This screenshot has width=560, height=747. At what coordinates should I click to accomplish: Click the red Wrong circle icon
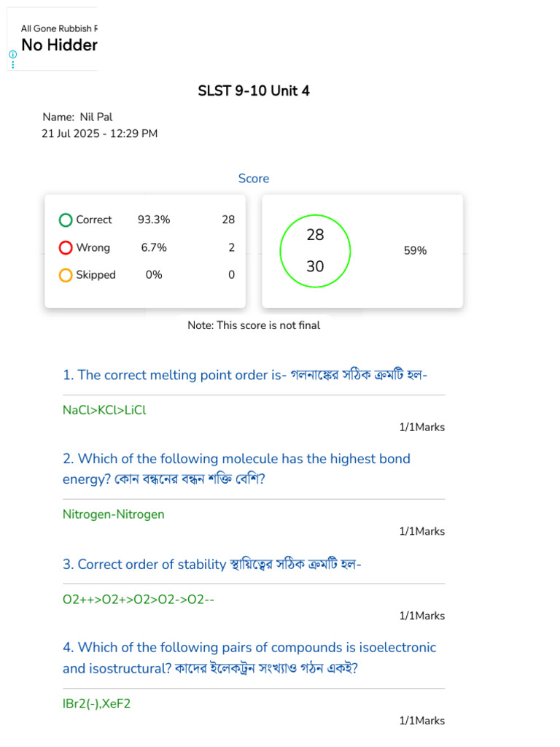coord(66,248)
